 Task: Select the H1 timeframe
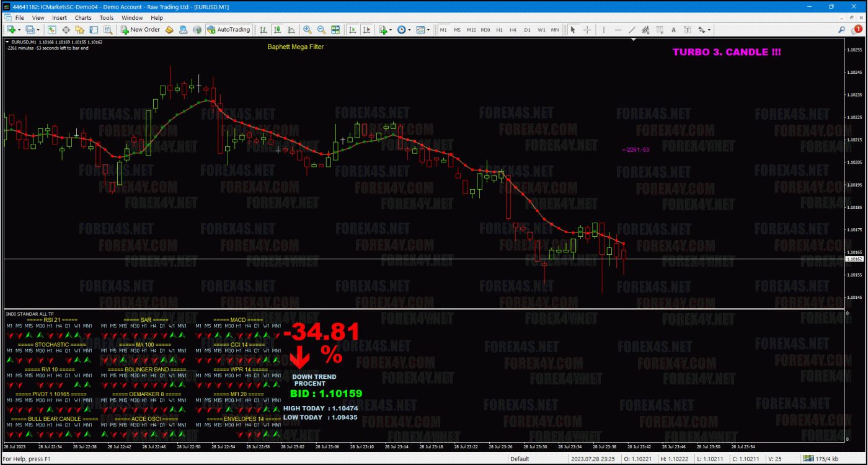click(499, 30)
